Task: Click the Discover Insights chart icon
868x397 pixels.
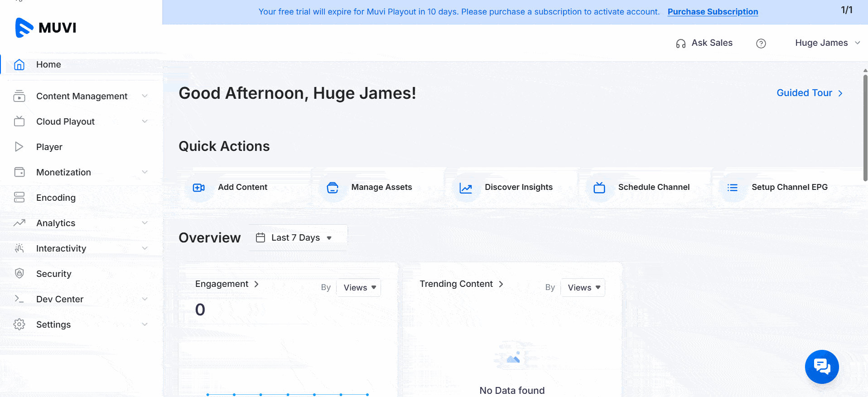Action: tap(466, 188)
